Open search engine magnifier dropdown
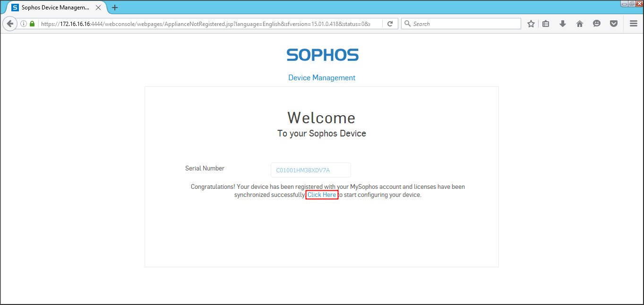 [x=407, y=24]
